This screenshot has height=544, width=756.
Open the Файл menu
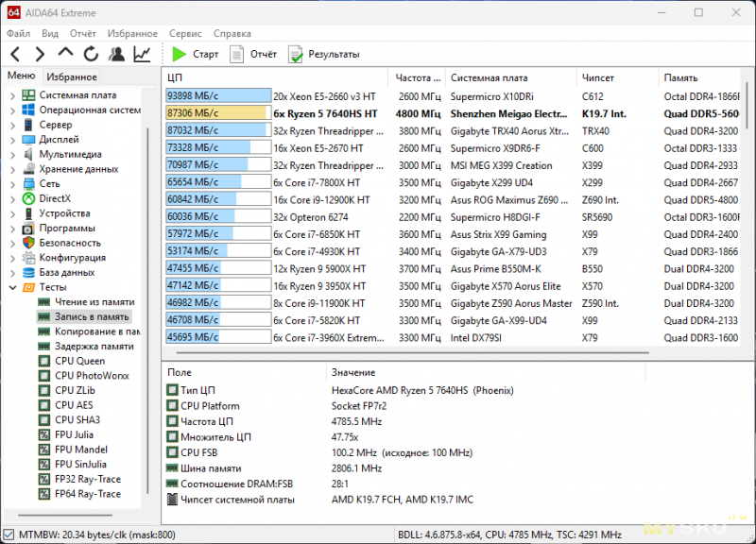[x=18, y=33]
